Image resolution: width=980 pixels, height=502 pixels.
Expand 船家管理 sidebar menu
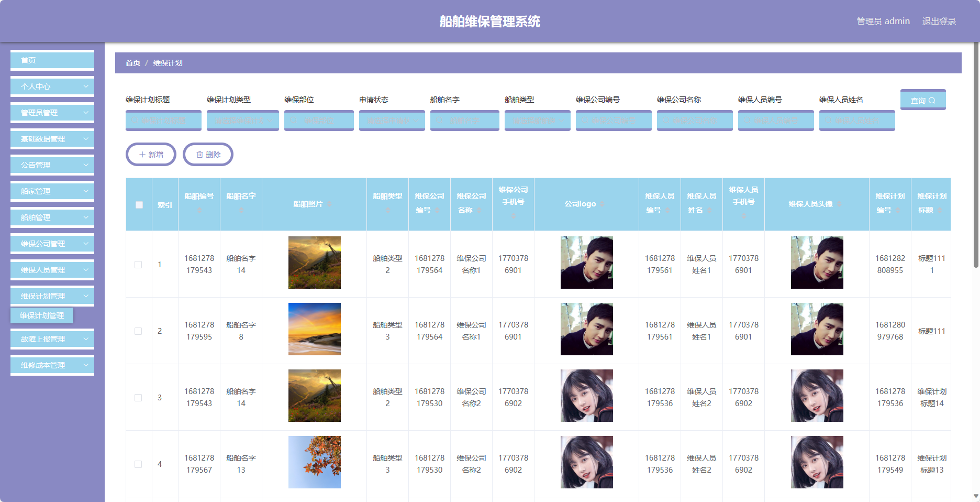[x=52, y=191]
